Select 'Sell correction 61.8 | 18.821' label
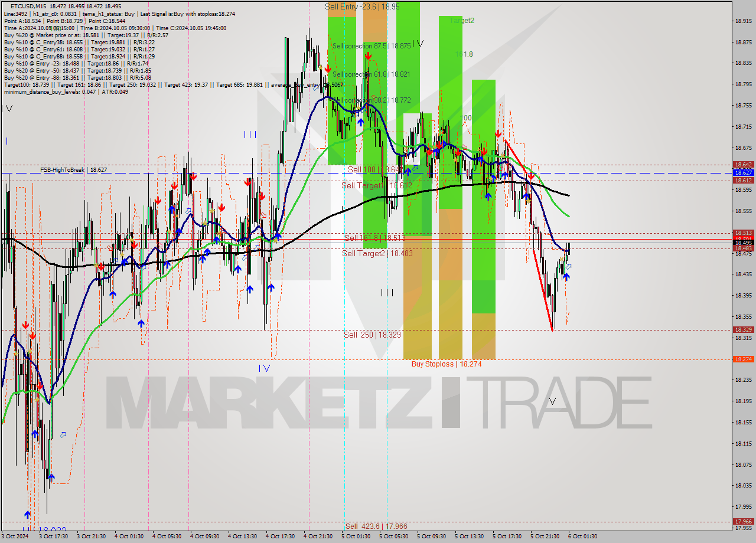Screen dimensions: 756x543 pos(371,74)
